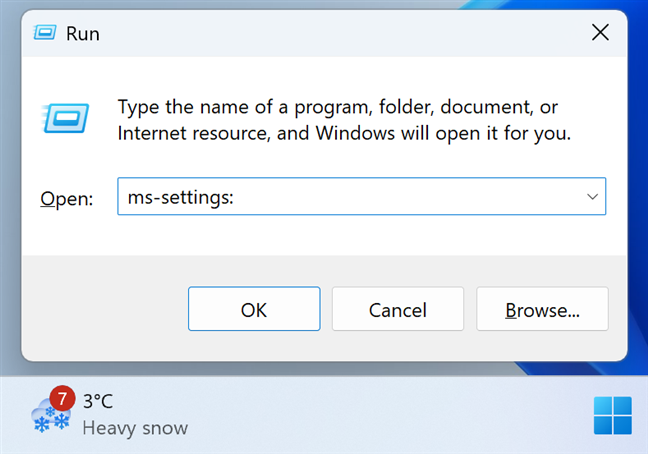The height and width of the screenshot is (454, 648).
Task: Click the red 7 notification badge
Action: point(62,399)
